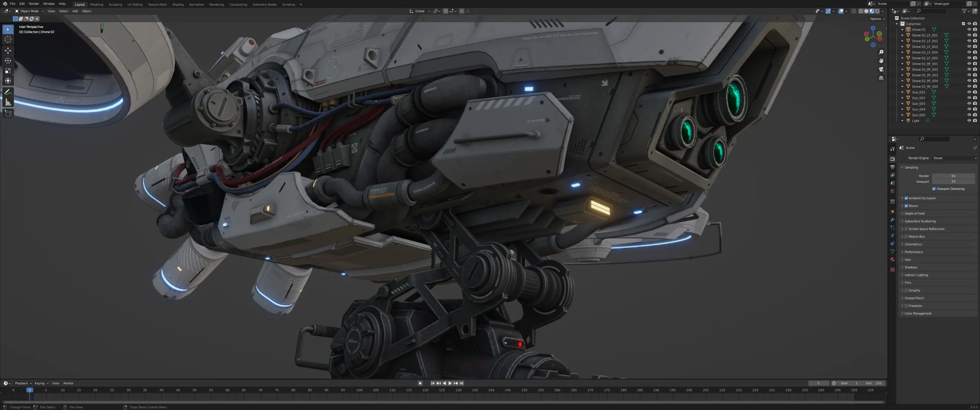
Task: Click the Options button in viewport header
Action: coord(877,18)
